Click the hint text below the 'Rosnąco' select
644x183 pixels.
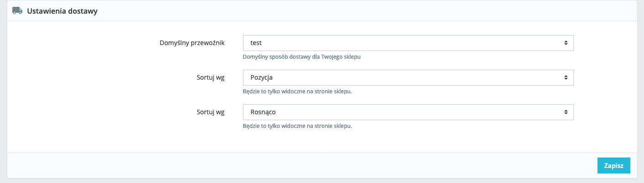tap(297, 126)
